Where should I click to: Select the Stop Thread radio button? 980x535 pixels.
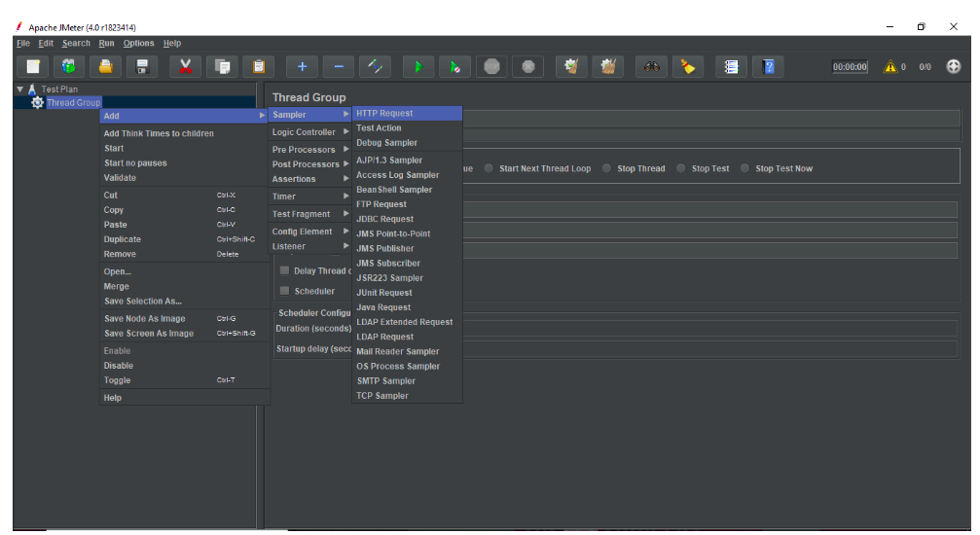pyautogui.click(x=607, y=168)
